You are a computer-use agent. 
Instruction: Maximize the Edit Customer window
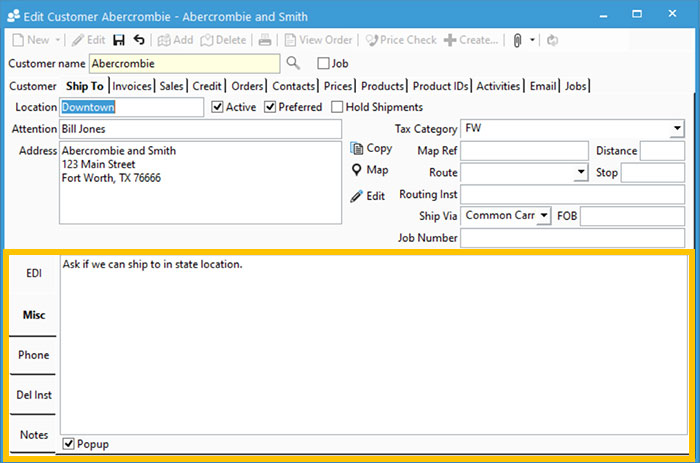click(x=637, y=14)
